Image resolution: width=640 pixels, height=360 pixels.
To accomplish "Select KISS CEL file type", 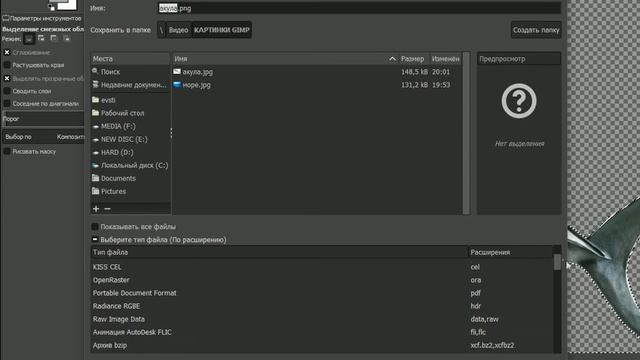I will pyautogui.click(x=322, y=267).
